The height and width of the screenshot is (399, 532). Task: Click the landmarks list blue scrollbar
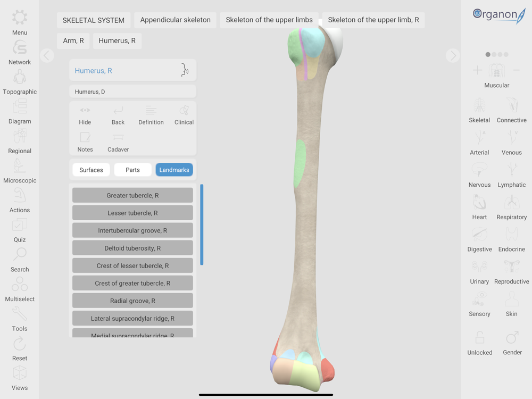[202, 225]
